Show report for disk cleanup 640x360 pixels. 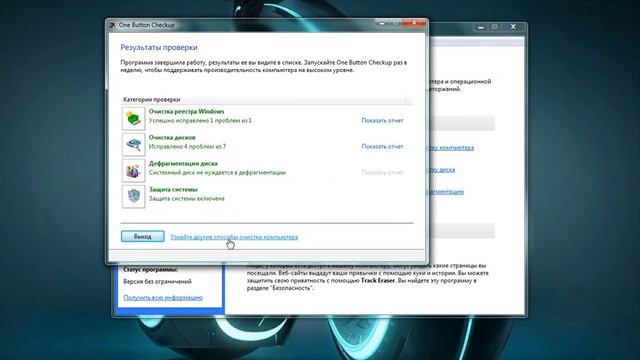(x=382, y=147)
